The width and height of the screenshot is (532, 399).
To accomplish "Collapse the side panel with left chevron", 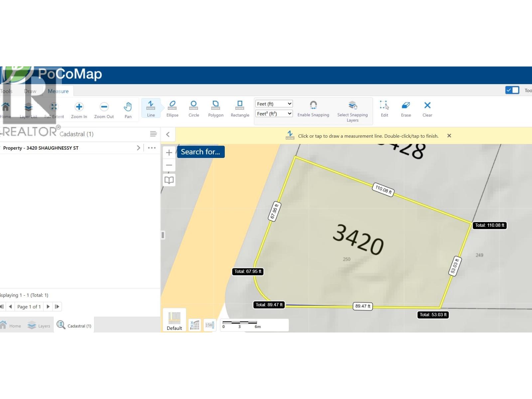I will [168, 134].
